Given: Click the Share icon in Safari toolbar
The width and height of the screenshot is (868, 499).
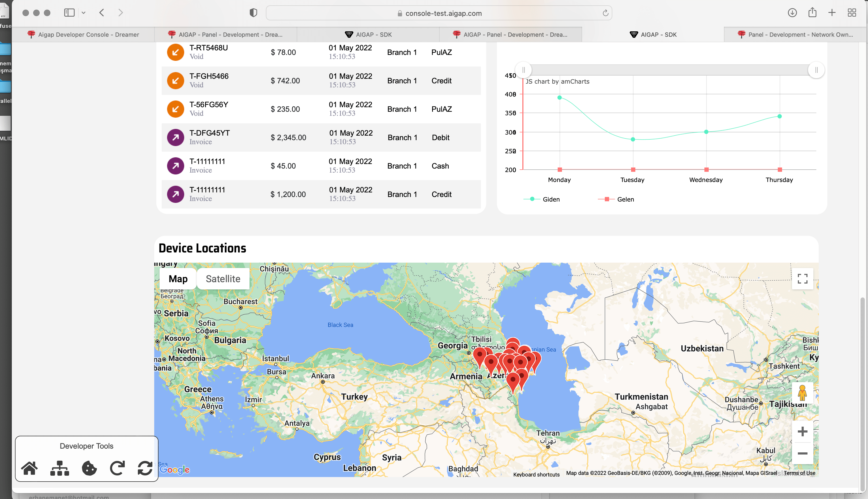Looking at the screenshot, I should [x=812, y=12].
